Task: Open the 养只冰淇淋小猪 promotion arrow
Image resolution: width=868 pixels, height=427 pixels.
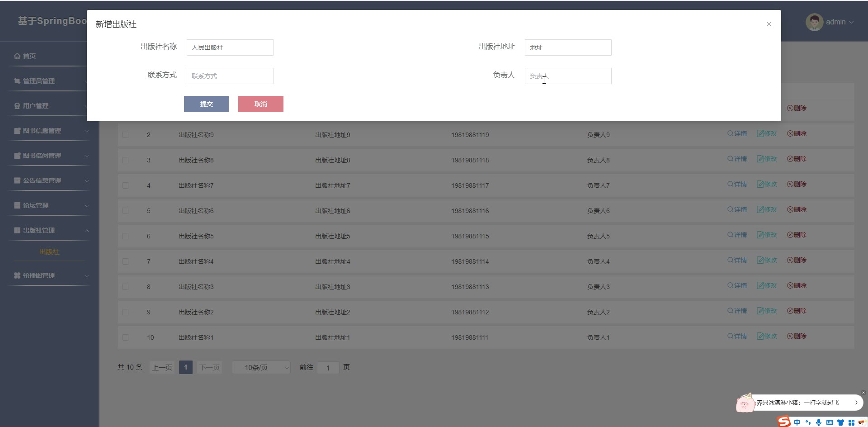Action: coord(856,403)
